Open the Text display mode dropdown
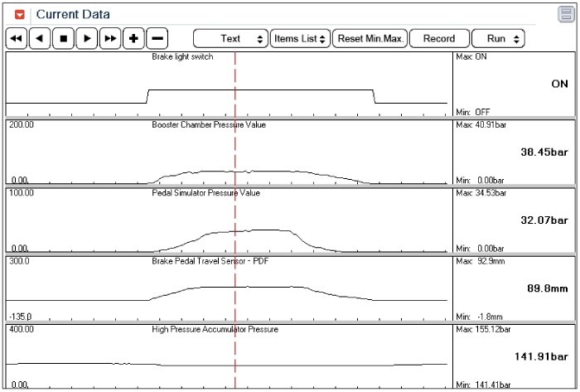The image size is (580, 392). [x=230, y=38]
